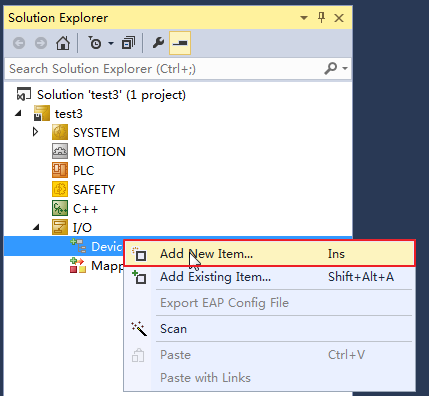Open the search options dropdown arrow
429x396 pixels.
pos(345,68)
